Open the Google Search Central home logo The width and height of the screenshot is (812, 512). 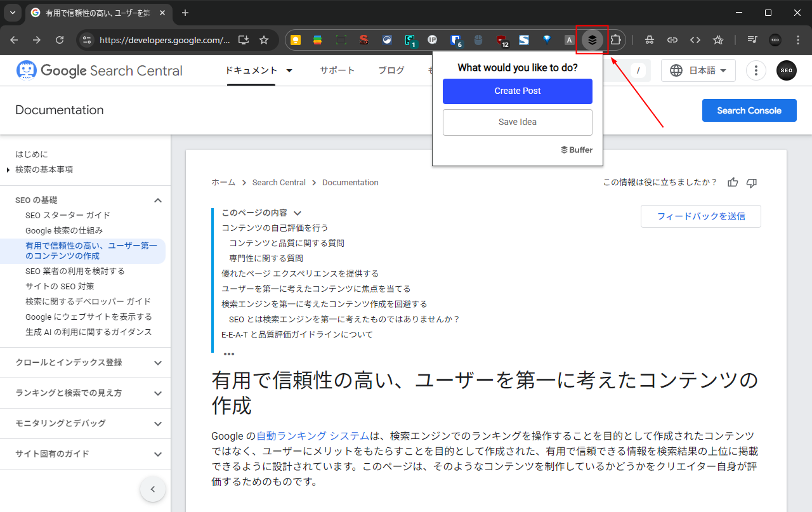(98, 70)
